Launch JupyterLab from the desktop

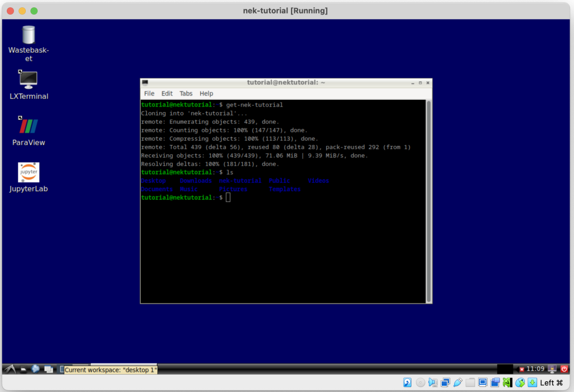click(x=29, y=173)
